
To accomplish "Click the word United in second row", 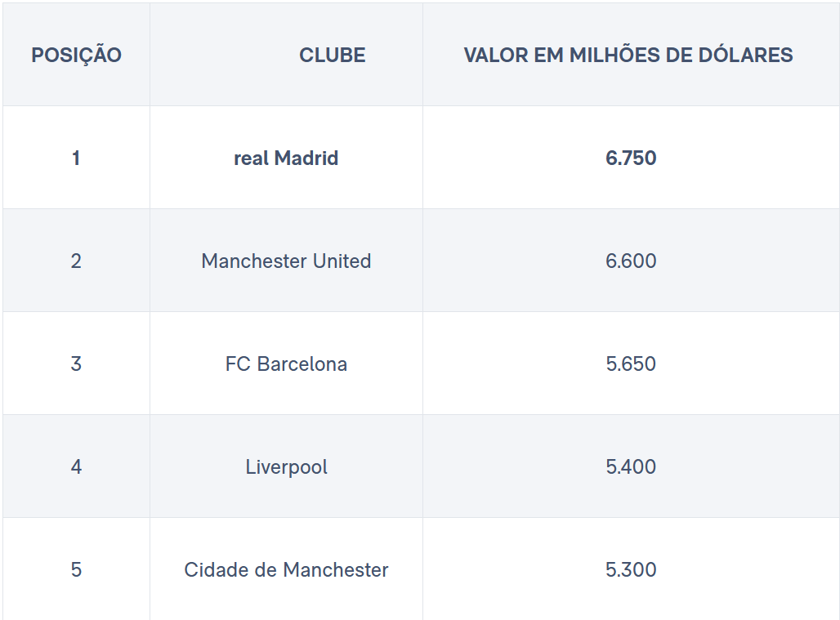I will (x=342, y=261).
